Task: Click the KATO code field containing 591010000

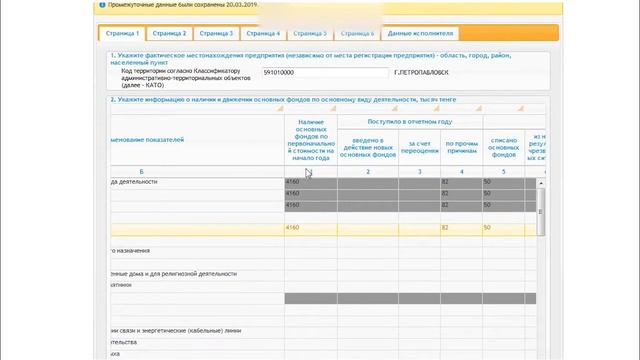Action: [325, 73]
